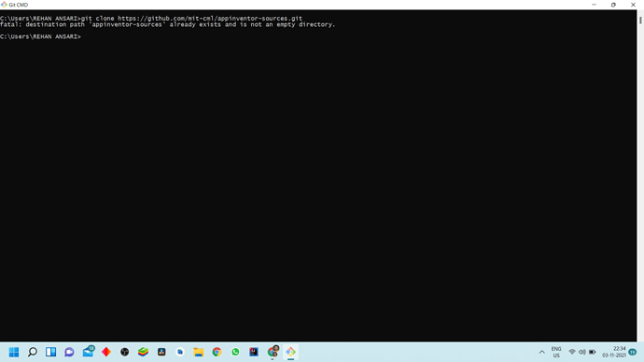
Task: Open clock showing 22:34 date flyout
Action: pyautogui.click(x=614, y=352)
